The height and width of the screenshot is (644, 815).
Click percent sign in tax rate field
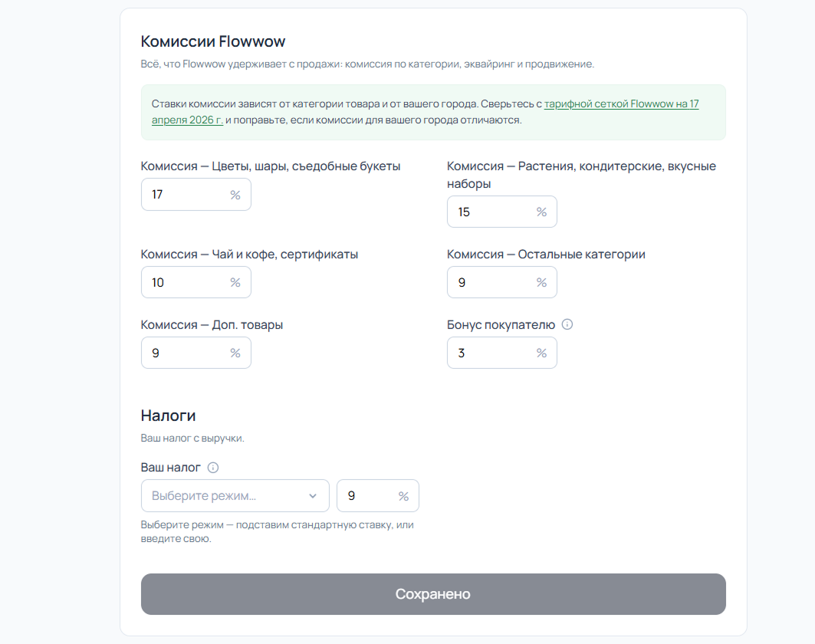[403, 496]
